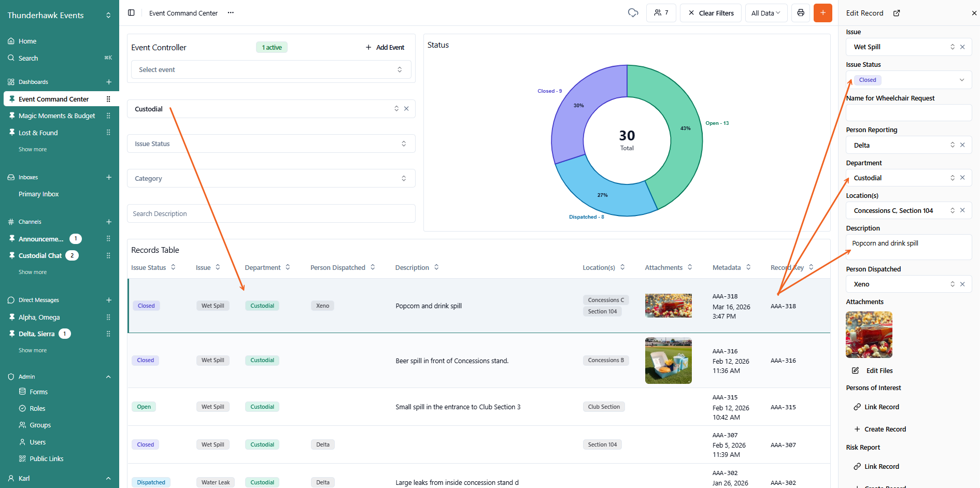Open Lost & Found dashboard
Image resolution: width=980 pixels, height=488 pixels.
[38, 133]
